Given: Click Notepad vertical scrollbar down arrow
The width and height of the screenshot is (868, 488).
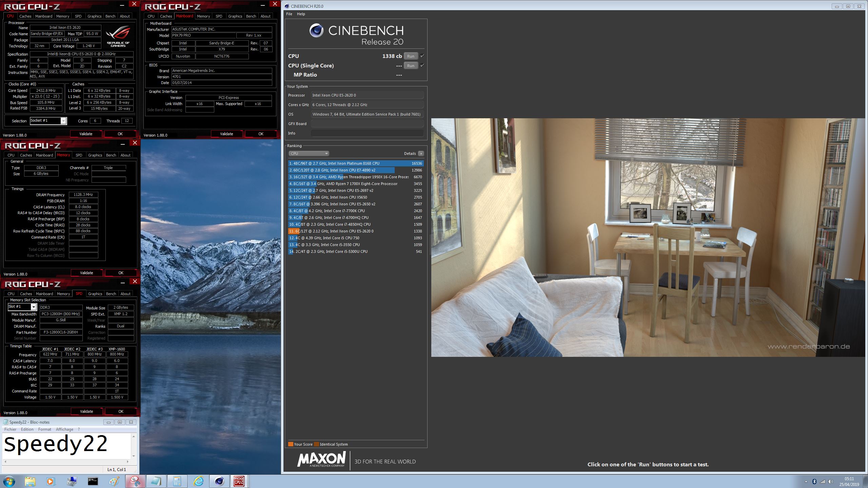Looking at the screenshot, I should click(134, 456).
